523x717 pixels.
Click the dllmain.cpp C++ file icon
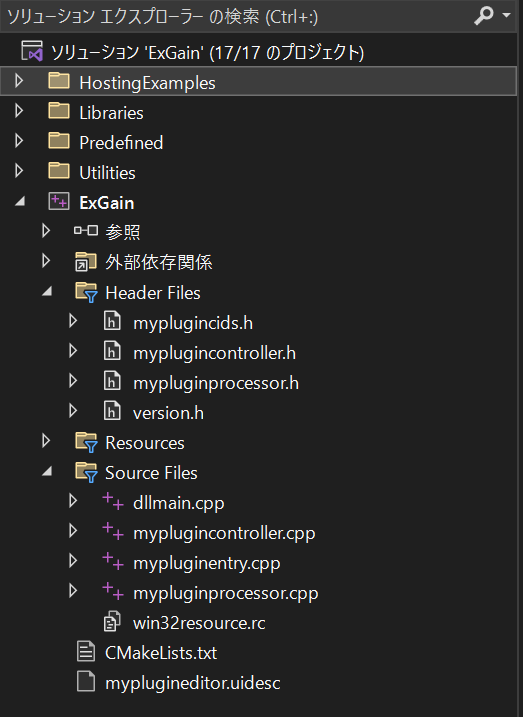113,501
